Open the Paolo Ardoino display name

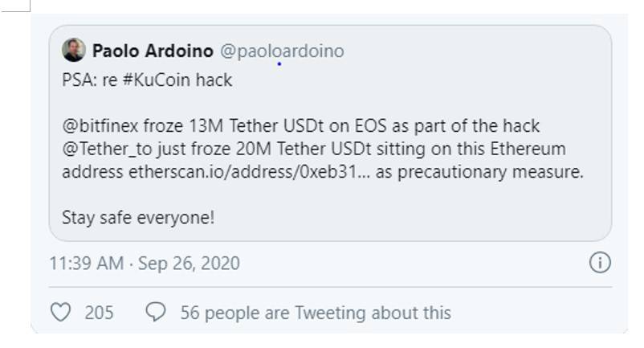tap(153, 51)
